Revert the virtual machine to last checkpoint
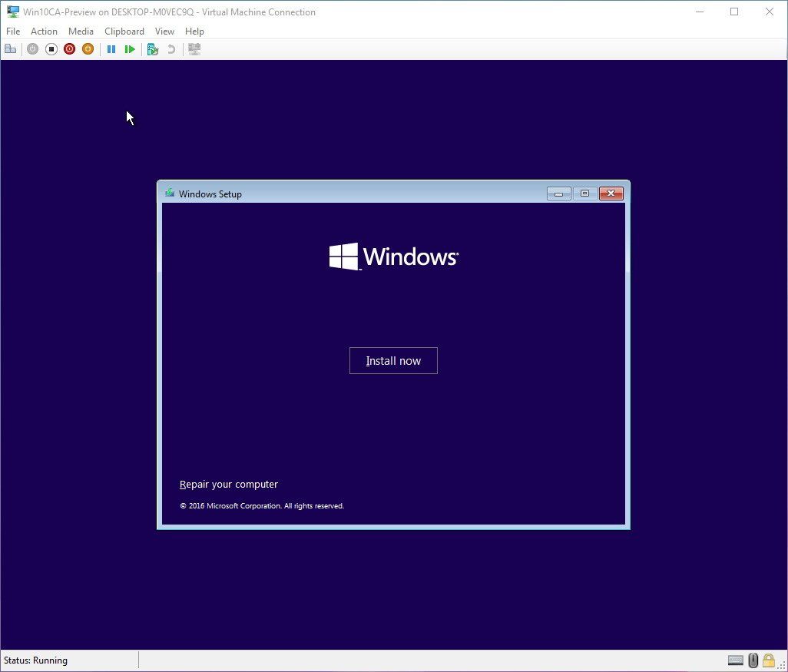 (x=170, y=48)
